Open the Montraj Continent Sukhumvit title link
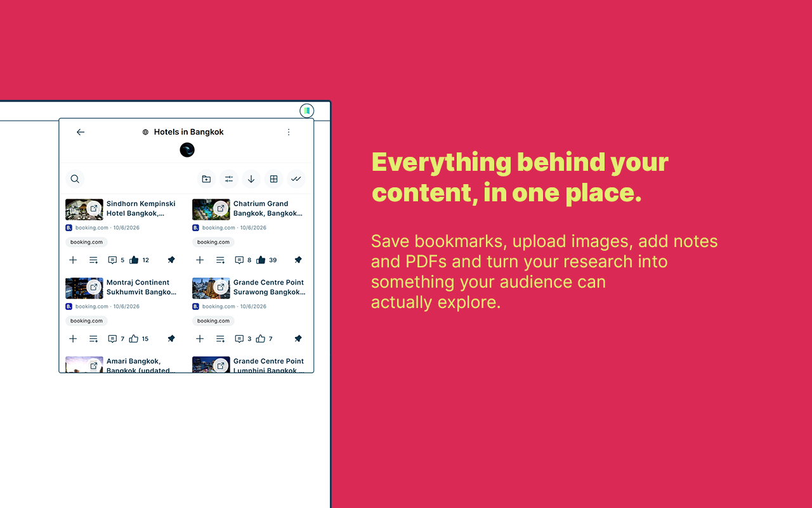812x508 pixels. [x=141, y=287]
